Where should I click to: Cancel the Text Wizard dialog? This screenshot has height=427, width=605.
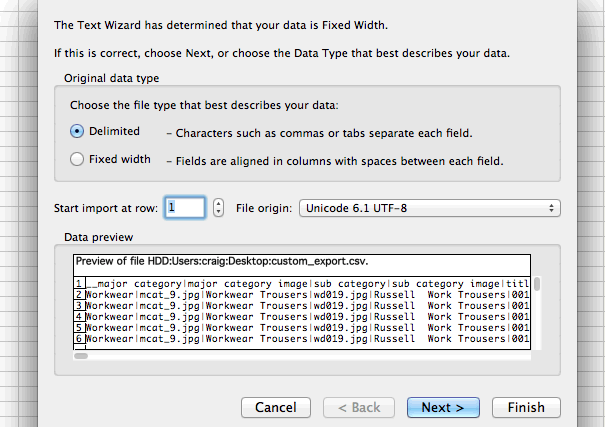(x=276, y=407)
